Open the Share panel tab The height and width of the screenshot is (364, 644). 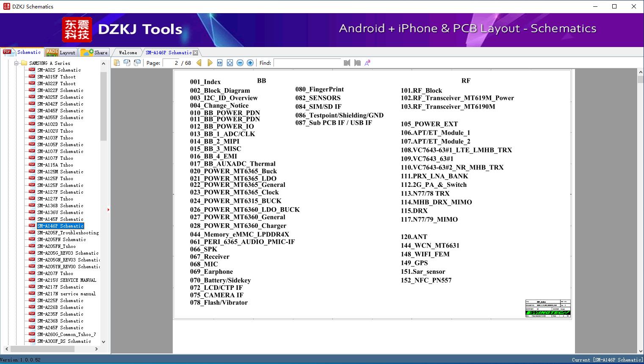click(x=94, y=52)
